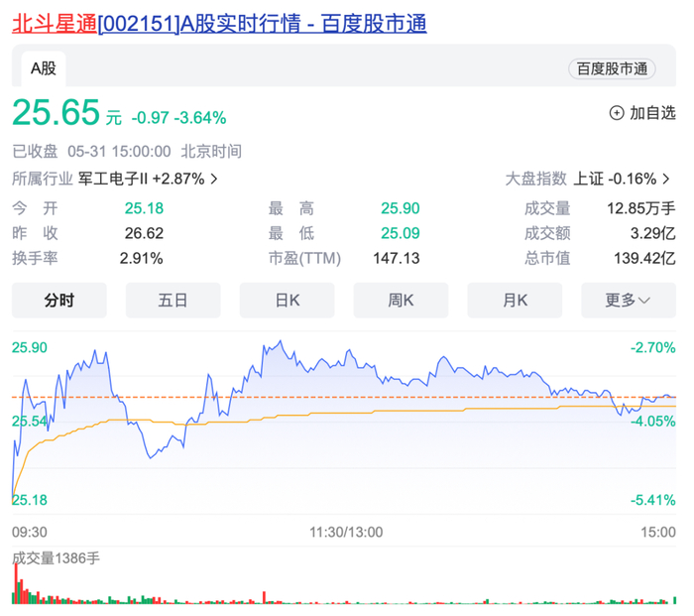
Task: Click the 最低 value 25.09
Action: (401, 233)
